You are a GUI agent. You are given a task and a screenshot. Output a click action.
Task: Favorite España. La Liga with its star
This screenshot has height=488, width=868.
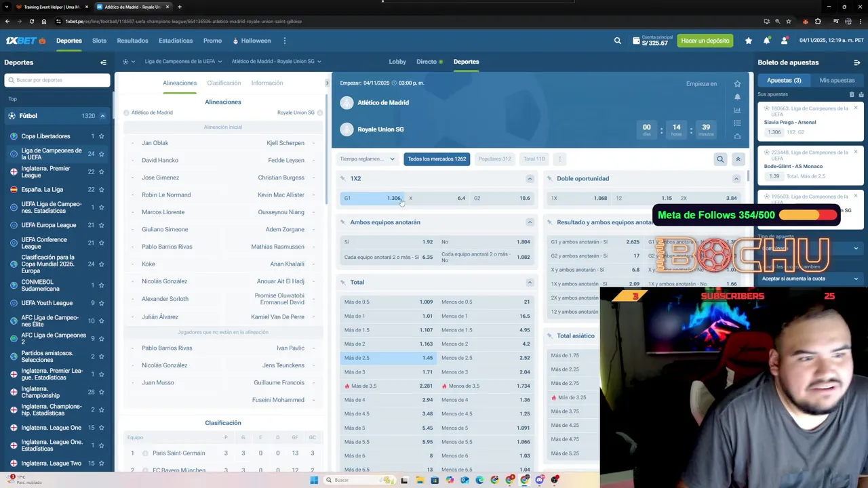tap(101, 190)
